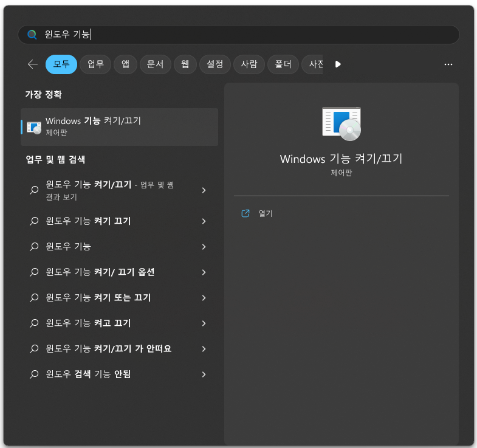Click the search magnifier icon in search box
This screenshot has height=448, width=477.
click(32, 35)
